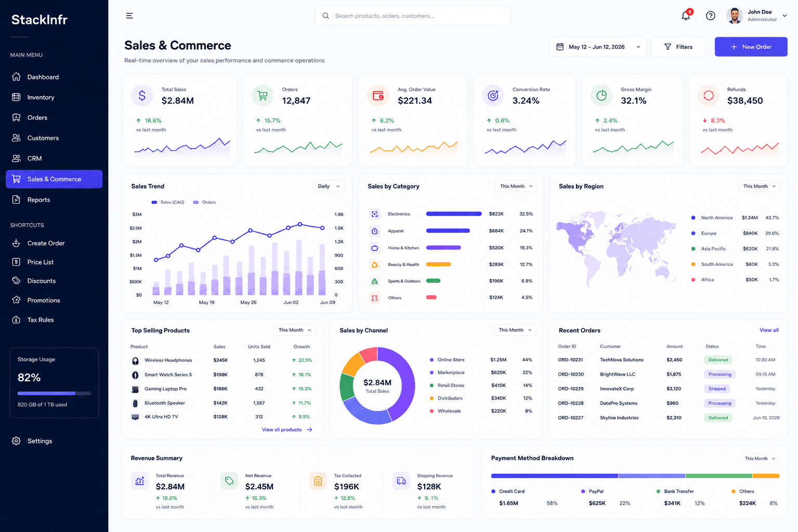
Task: Click the Gaming Laptop Pro product thumbnail
Action: [135, 389]
